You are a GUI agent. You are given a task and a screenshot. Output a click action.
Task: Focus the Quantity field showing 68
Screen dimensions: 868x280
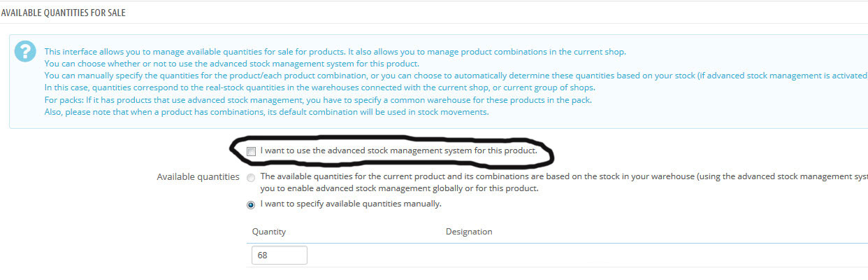pos(277,255)
